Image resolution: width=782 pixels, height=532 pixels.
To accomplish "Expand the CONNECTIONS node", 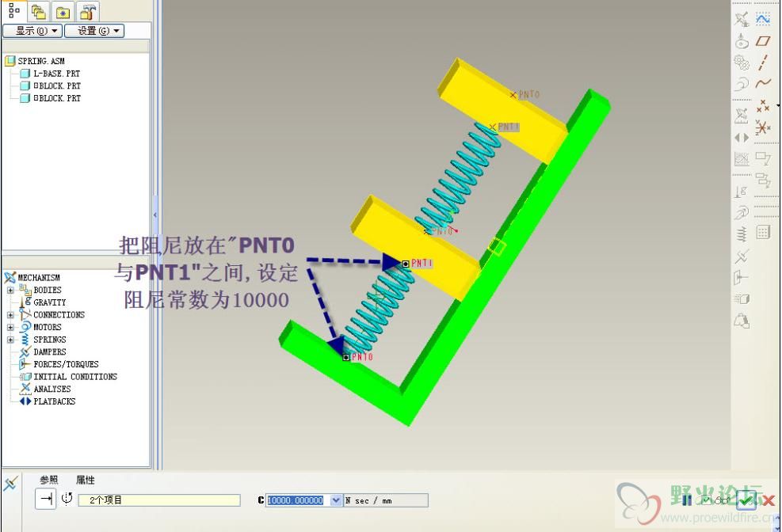I will pos(10,315).
